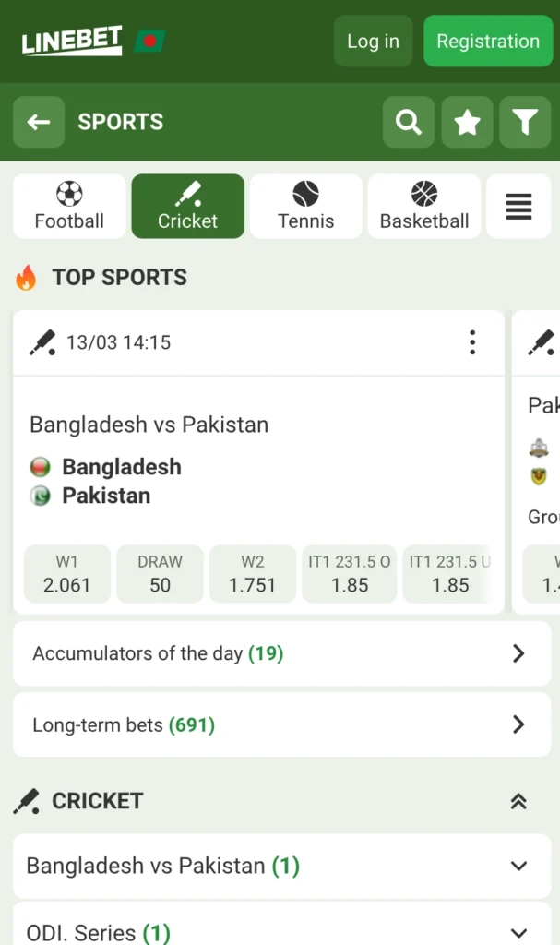Go back using the back arrow
Viewport: 560px width, 945px height.
38,122
